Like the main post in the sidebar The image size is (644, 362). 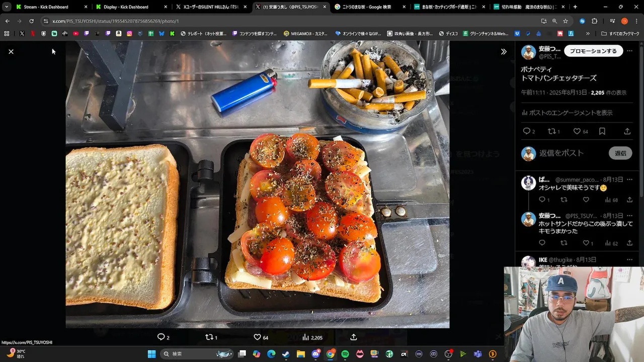tap(577, 131)
